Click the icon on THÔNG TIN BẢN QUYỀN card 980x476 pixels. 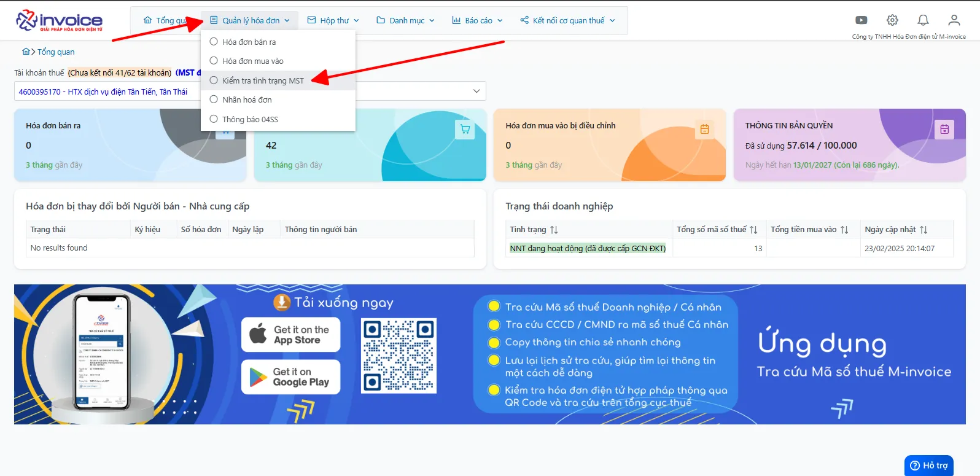tap(944, 130)
